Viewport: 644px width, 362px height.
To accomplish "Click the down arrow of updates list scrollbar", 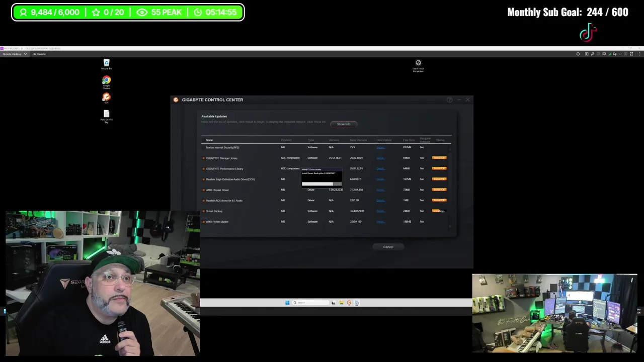I will tap(450, 227).
